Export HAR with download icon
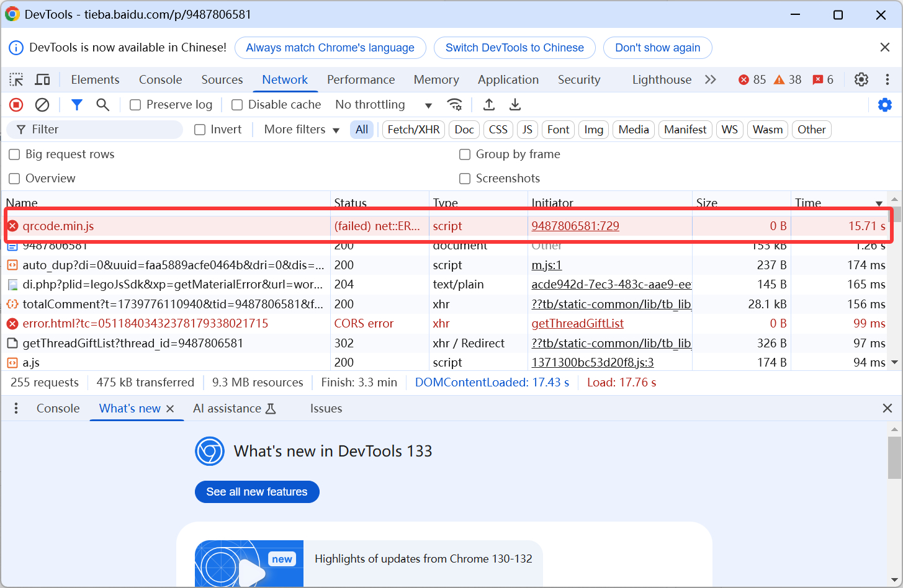The width and height of the screenshot is (903, 588). click(515, 105)
